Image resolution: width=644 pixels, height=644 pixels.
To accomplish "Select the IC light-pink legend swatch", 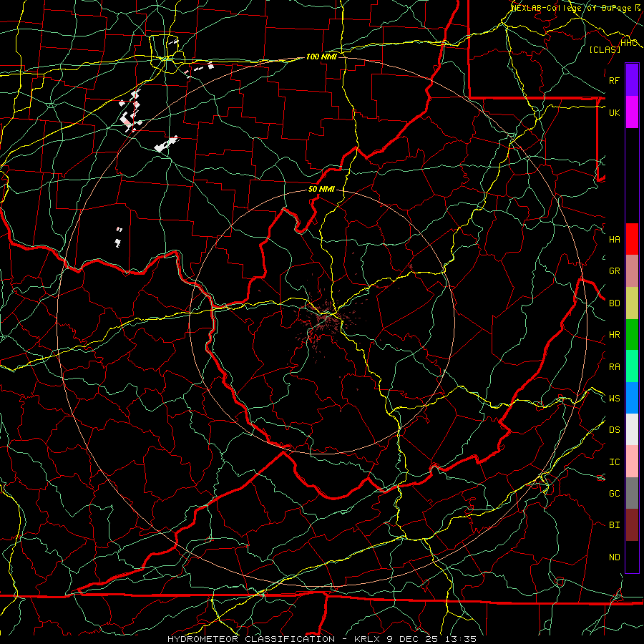I will pos(632,462).
